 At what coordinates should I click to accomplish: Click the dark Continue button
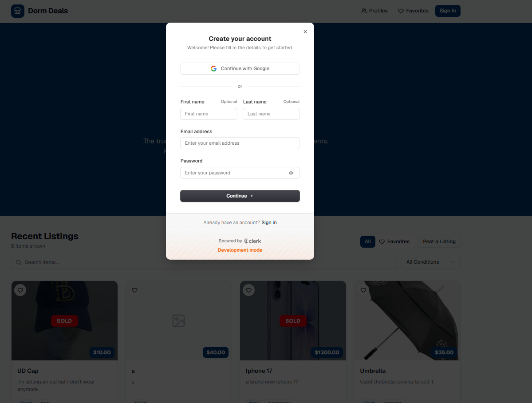(x=240, y=196)
